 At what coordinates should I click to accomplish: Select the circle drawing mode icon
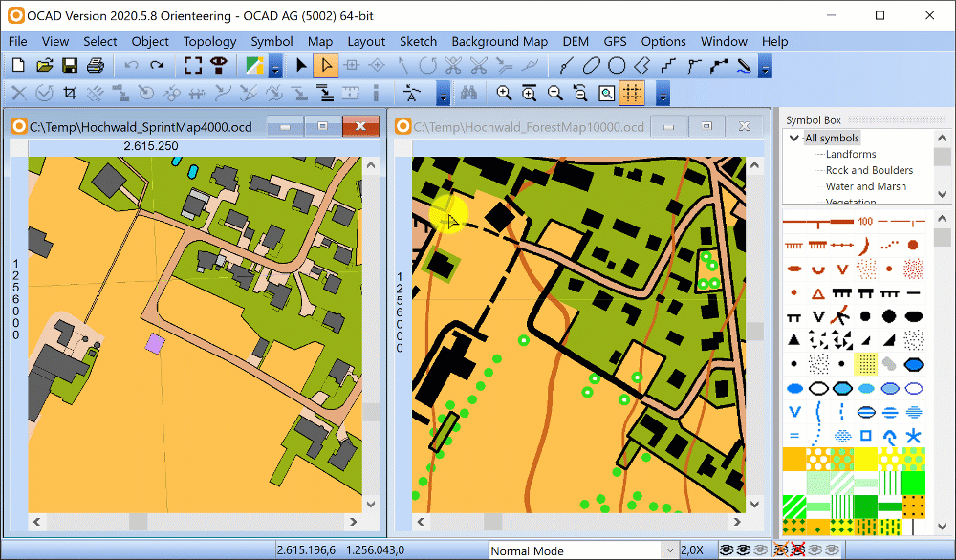coord(617,65)
